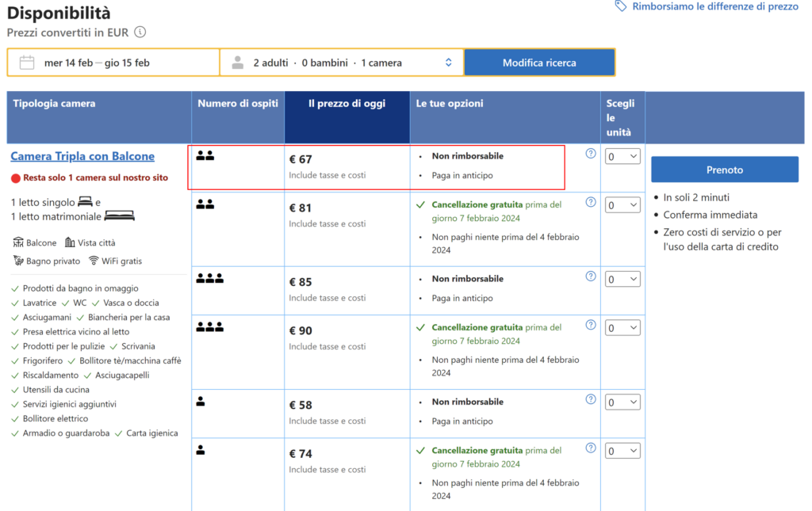Open Rimborsiamo le differenze di prezzo link
812x511 pixels.
click(x=714, y=6)
